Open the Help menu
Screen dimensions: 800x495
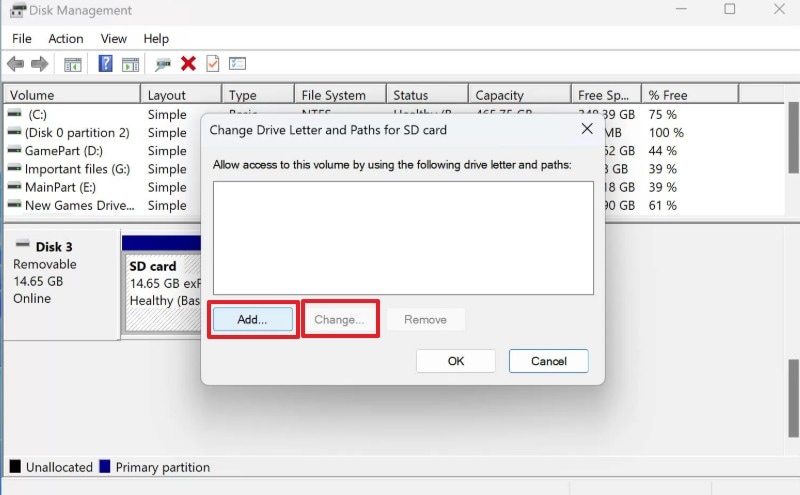click(x=156, y=39)
